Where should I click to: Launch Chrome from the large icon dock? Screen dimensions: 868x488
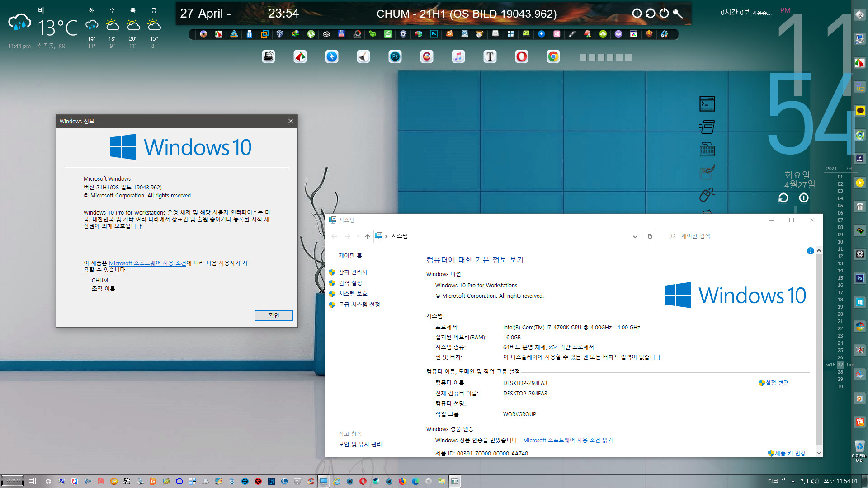[553, 56]
